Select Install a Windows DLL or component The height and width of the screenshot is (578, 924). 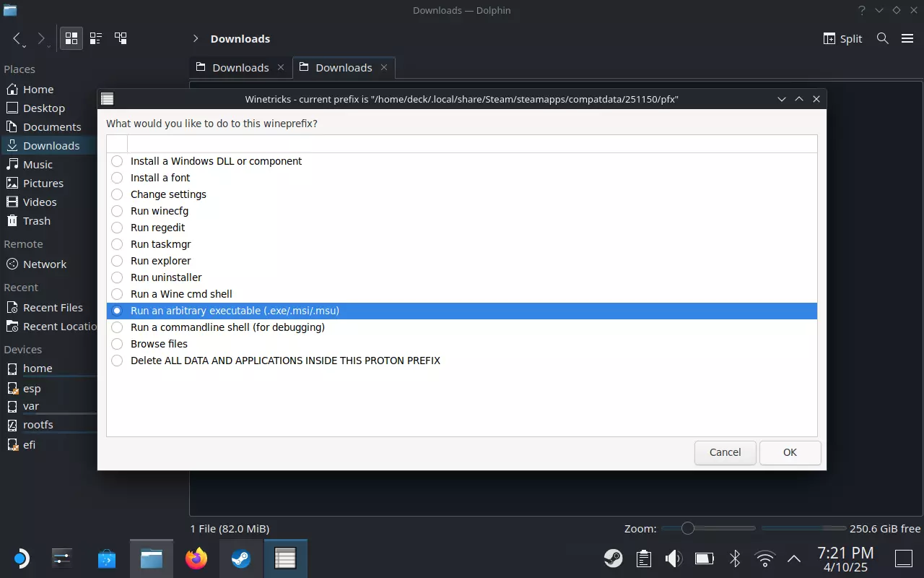click(462, 161)
